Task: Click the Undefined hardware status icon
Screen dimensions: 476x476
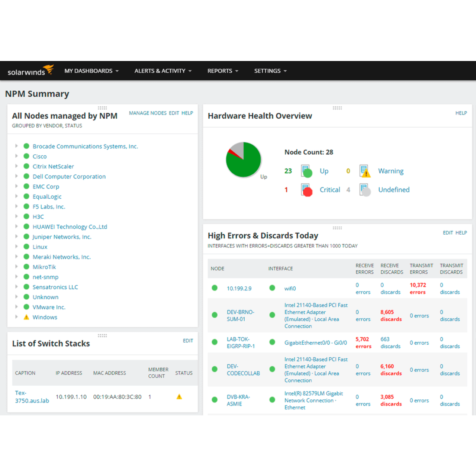Action: 365,191
